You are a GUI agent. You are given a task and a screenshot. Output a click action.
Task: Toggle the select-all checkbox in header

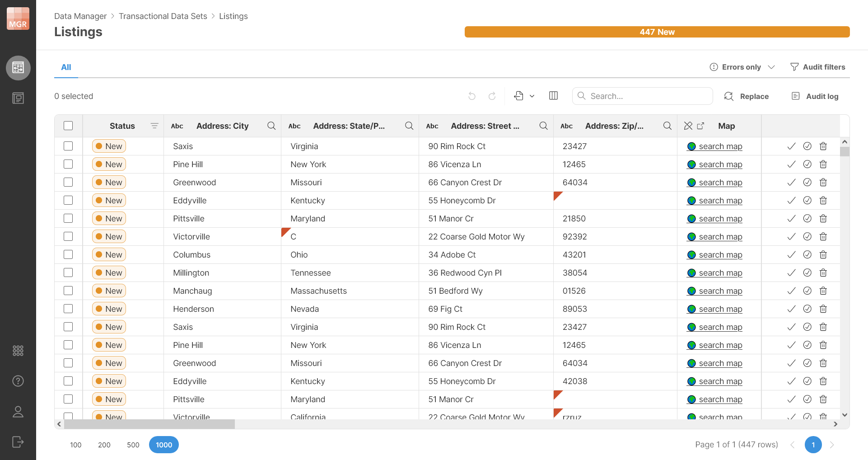(68, 126)
